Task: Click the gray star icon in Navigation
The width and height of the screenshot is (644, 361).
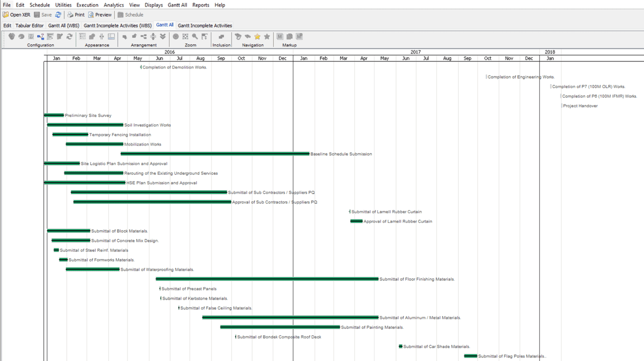Action: (x=267, y=37)
